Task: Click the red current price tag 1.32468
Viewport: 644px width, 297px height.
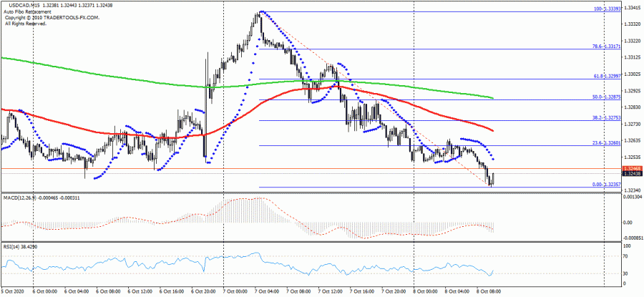Action: [x=632, y=168]
